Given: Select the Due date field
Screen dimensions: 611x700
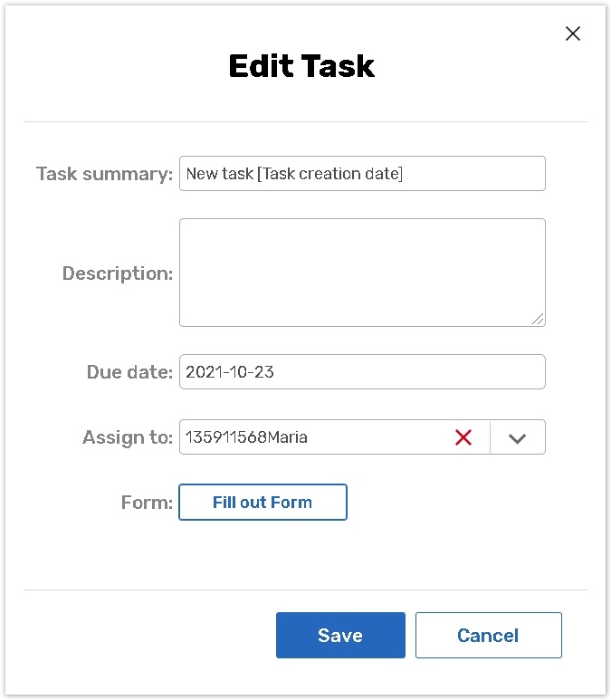Looking at the screenshot, I should pyautogui.click(x=362, y=371).
